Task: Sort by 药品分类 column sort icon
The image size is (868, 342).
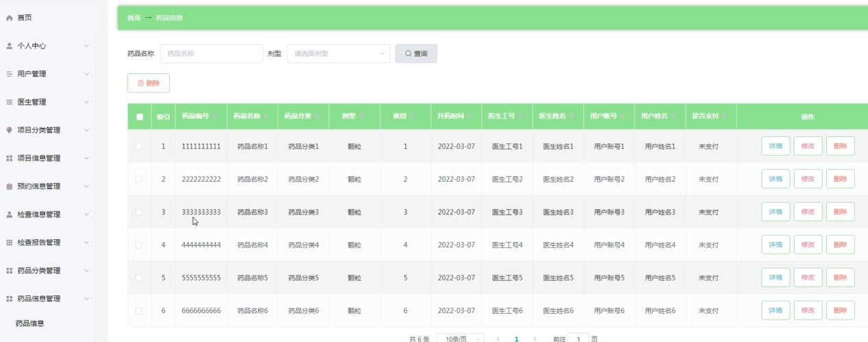Action: click(x=317, y=117)
